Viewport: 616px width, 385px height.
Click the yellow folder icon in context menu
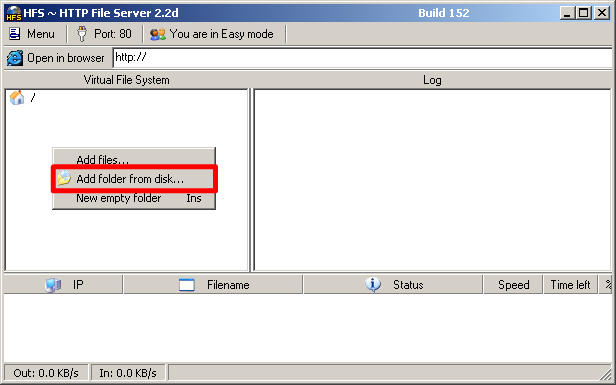[64, 178]
